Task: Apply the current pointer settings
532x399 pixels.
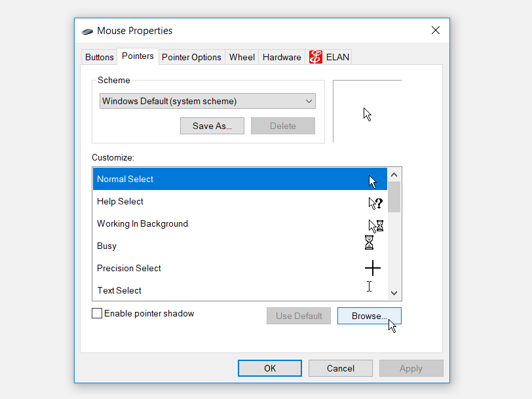Action: click(x=411, y=368)
